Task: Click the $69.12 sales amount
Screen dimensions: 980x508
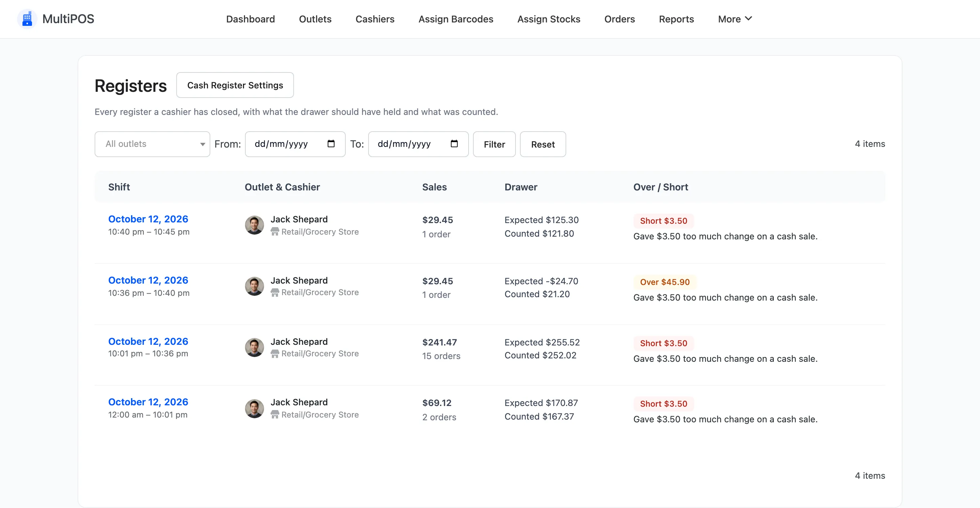Action: click(437, 403)
